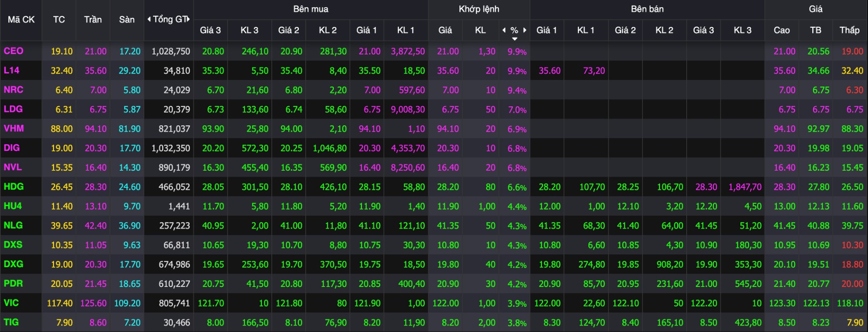Screen dimensions: 868x332
Task: Select the Thấp low price column header
Action: [849, 30]
